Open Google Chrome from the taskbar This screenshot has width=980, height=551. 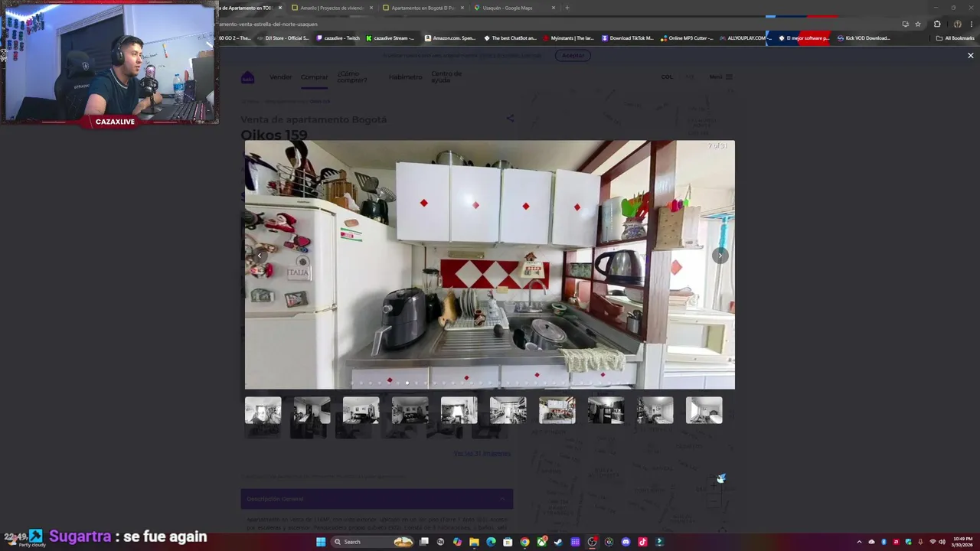point(524,542)
